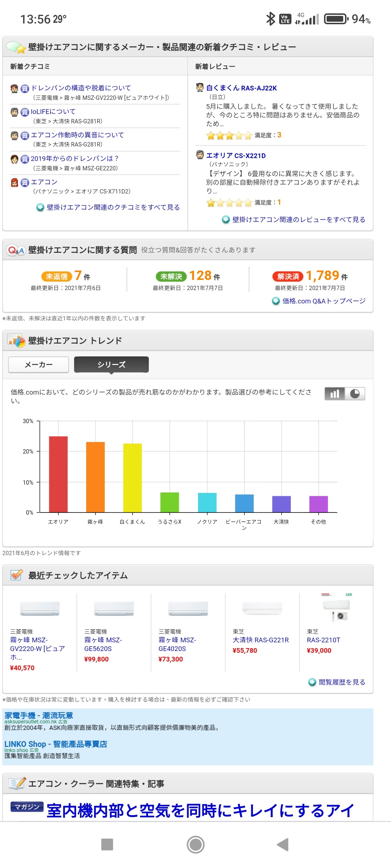Open IoLIFEについて review thread
This screenshot has width=391, height=868.
(53, 111)
